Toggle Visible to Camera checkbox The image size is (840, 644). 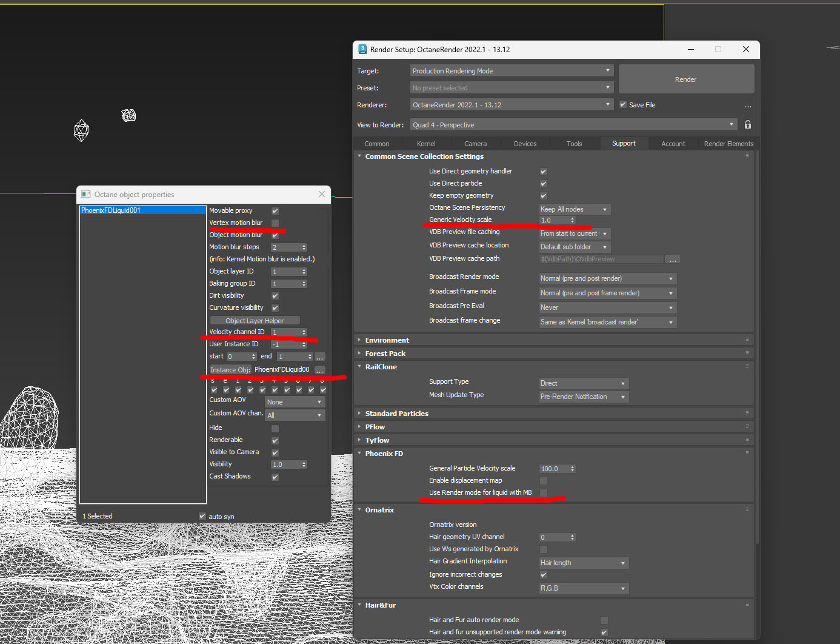[x=275, y=452]
